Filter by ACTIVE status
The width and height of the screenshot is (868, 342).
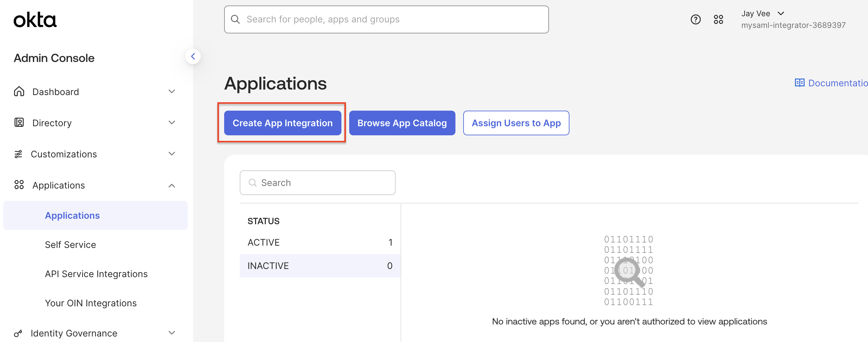pos(320,242)
